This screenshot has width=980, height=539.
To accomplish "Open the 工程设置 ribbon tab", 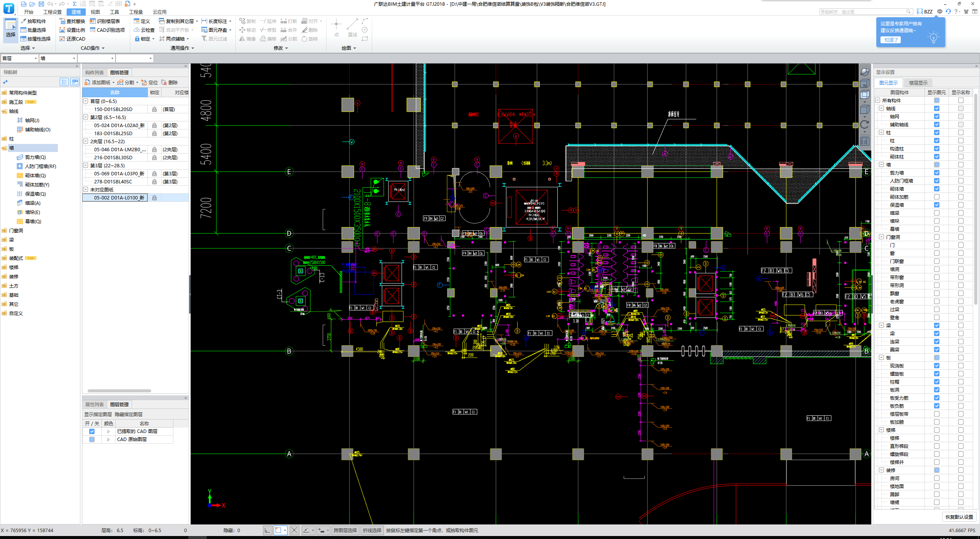I will point(52,12).
